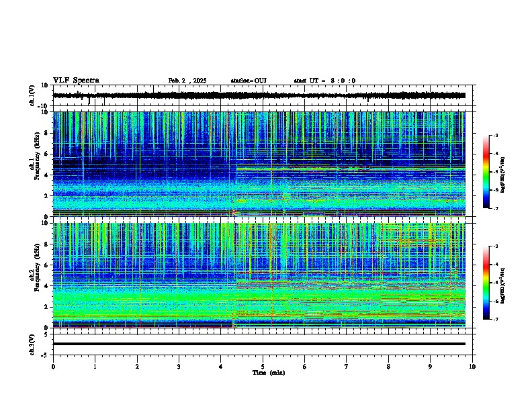Click the 4 kHz tick on ch.1 spectrogram

[x=46, y=175]
